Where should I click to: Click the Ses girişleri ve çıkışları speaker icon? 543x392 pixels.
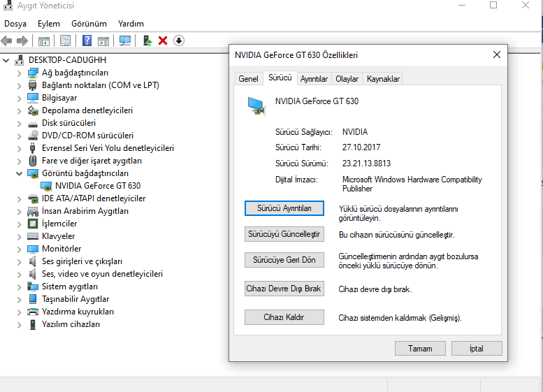pos(33,261)
